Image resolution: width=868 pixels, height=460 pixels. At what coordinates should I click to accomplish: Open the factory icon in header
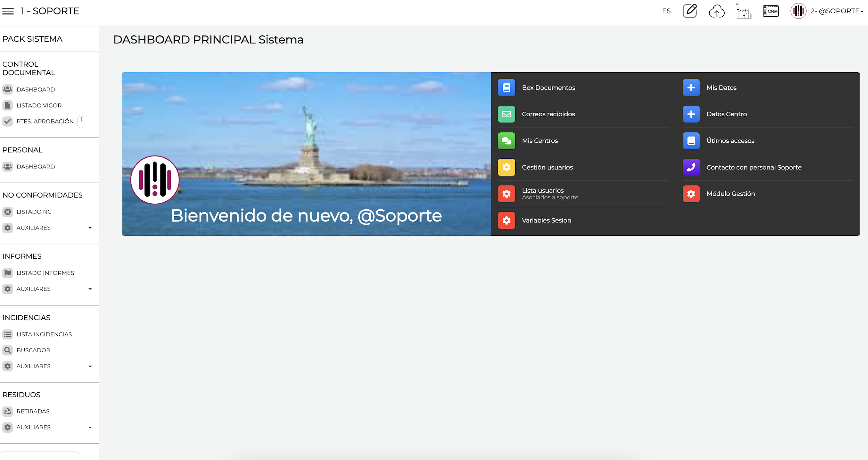tap(744, 11)
